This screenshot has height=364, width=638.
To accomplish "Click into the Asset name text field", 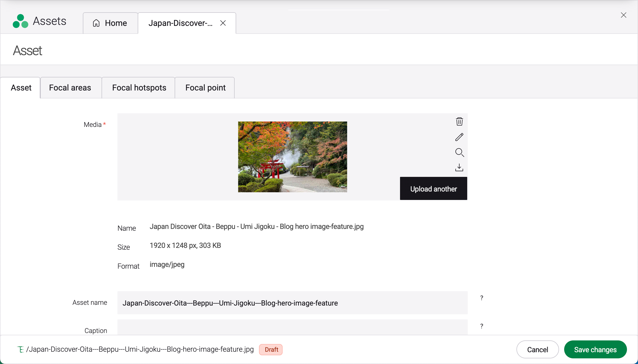I will point(292,303).
